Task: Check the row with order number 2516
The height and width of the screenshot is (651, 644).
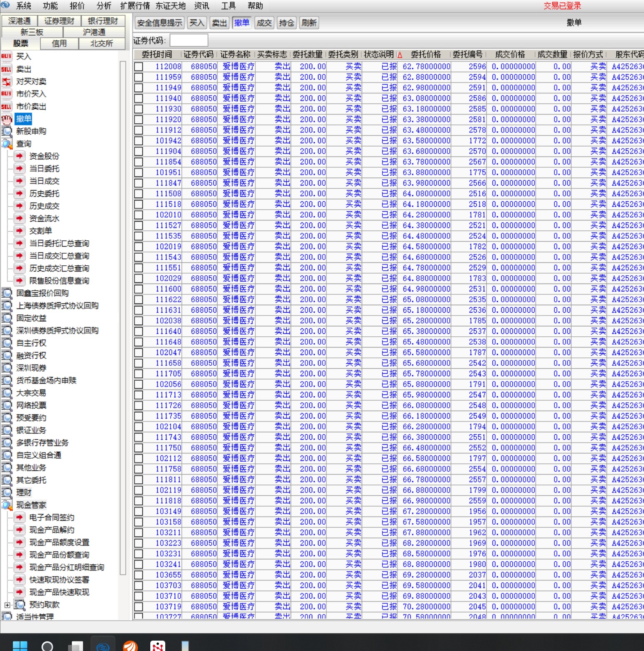Action: coord(139,194)
